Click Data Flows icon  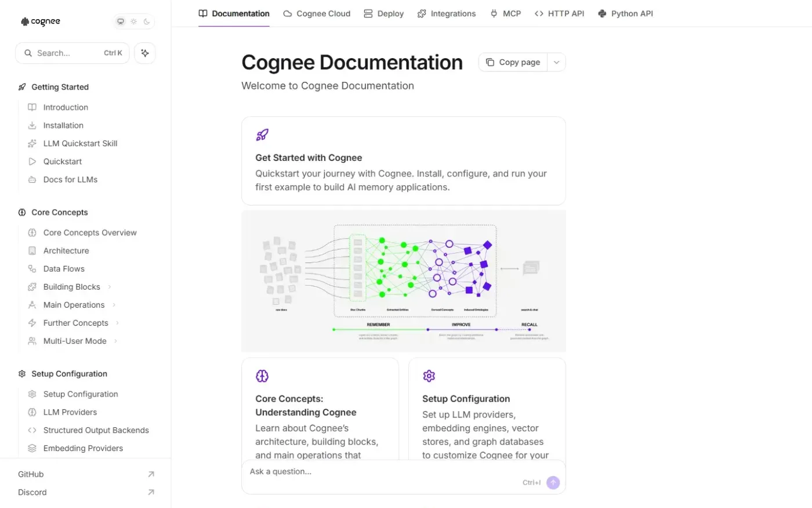[32, 269]
